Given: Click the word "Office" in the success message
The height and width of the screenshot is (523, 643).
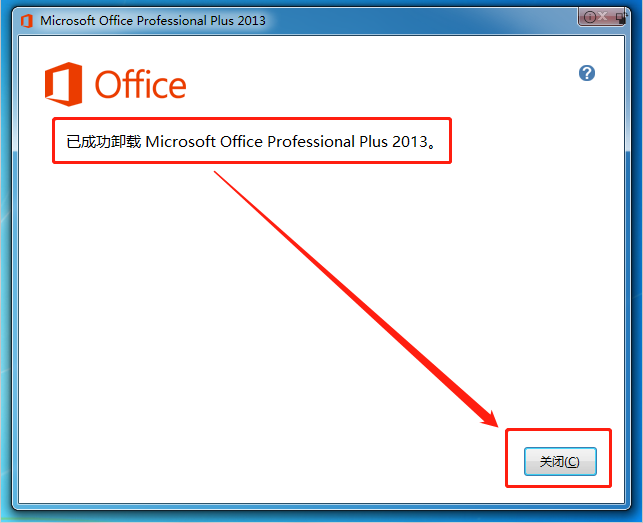Looking at the screenshot, I should point(241,142).
